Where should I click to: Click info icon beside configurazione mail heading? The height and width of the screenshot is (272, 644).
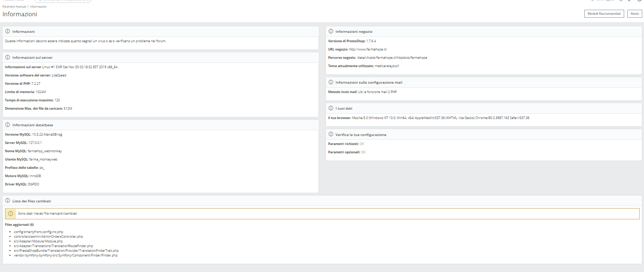[x=331, y=82]
